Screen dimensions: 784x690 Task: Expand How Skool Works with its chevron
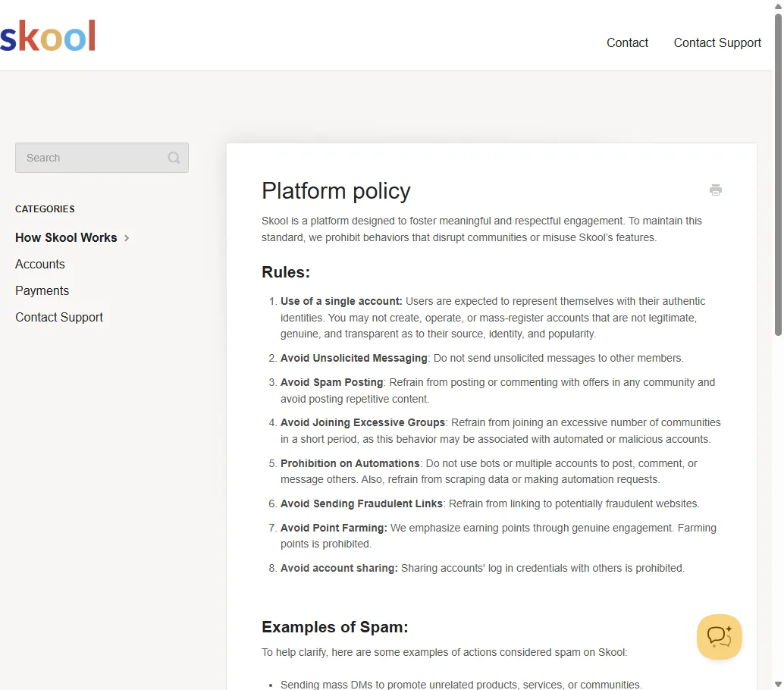(x=127, y=237)
